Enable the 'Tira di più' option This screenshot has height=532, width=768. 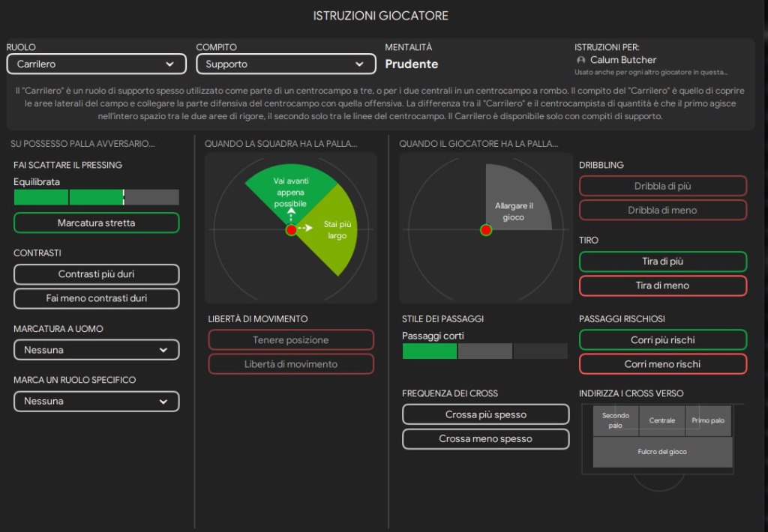pos(662,262)
